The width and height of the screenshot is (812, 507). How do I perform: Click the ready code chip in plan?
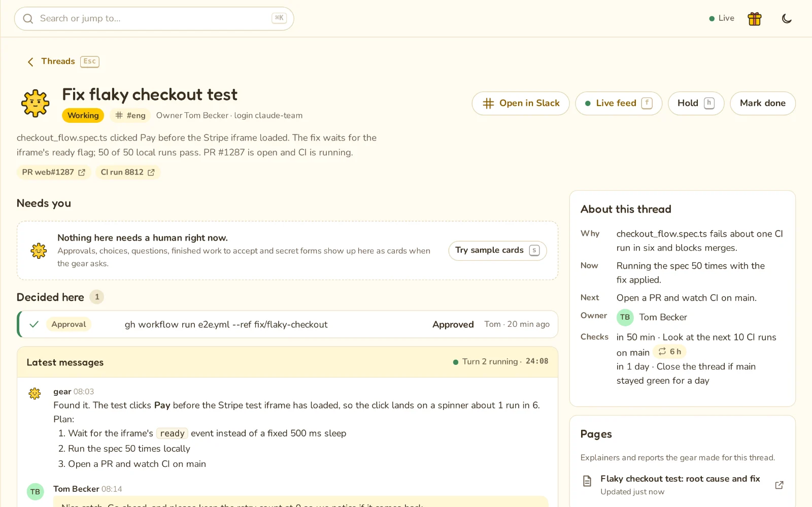(x=172, y=433)
